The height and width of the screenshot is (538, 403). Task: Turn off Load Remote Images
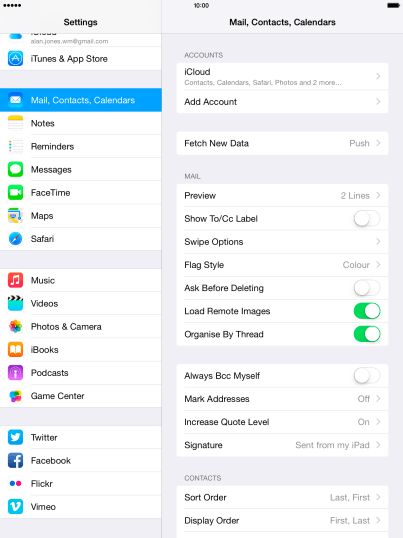point(367,311)
